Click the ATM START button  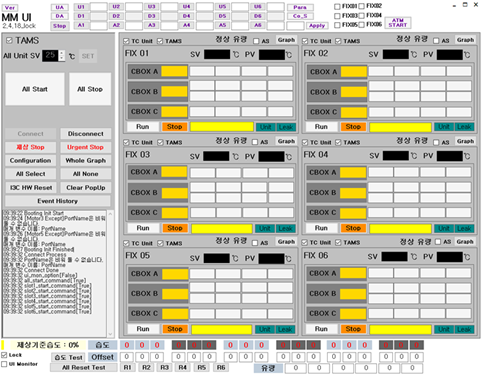pos(398,23)
